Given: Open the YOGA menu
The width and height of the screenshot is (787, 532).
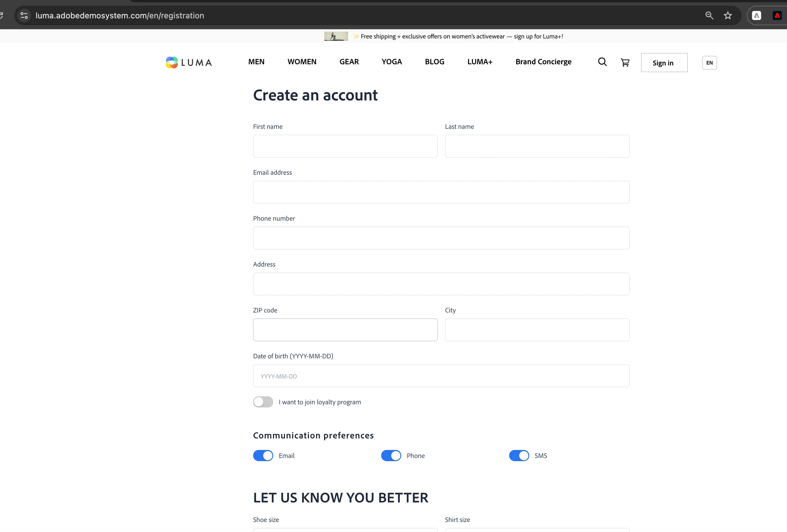Looking at the screenshot, I should click(x=392, y=62).
